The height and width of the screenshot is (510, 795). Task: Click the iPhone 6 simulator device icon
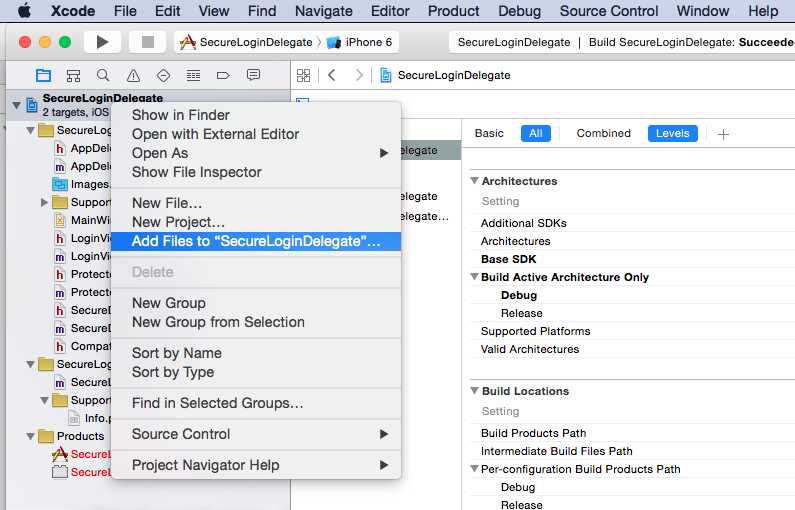pyautogui.click(x=333, y=42)
